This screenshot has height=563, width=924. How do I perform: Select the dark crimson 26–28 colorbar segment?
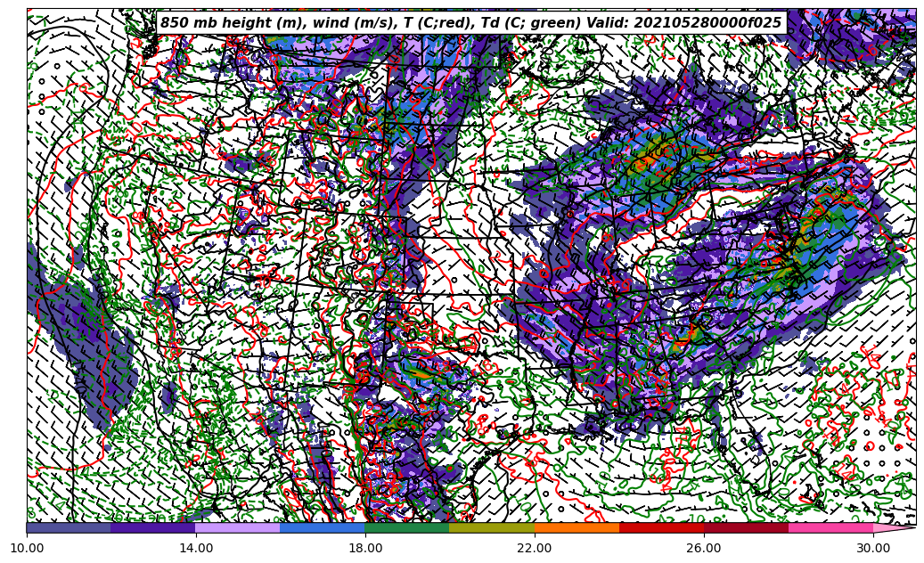[x=746, y=527]
